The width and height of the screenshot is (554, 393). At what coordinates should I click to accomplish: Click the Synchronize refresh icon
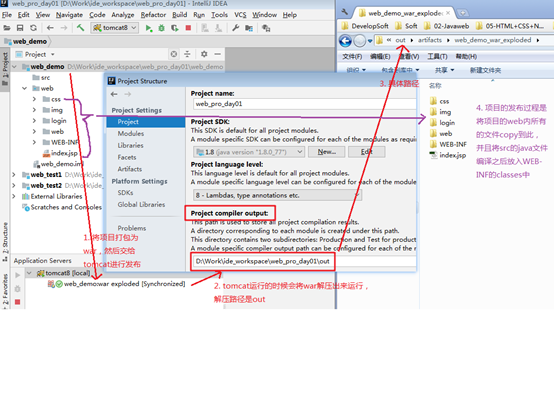(x=33, y=28)
